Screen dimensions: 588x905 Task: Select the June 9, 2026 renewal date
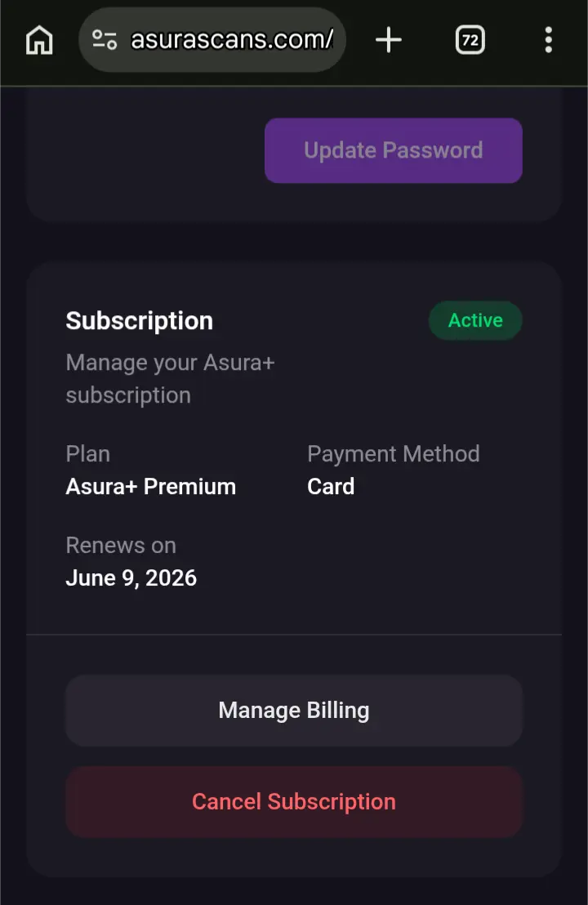131,577
